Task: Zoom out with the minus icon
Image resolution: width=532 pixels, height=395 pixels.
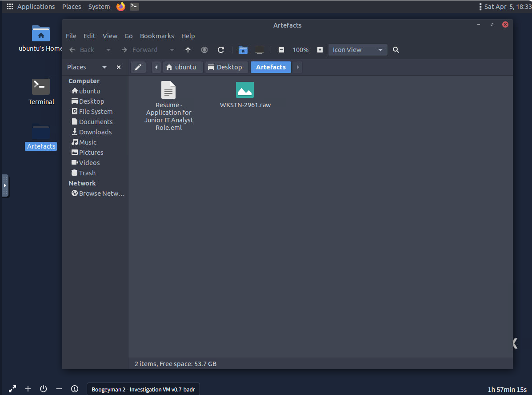Action: click(281, 50)
